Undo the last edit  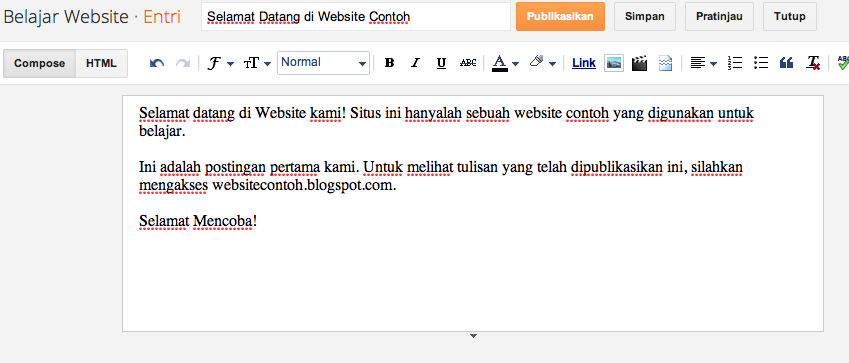coord(157,63)
